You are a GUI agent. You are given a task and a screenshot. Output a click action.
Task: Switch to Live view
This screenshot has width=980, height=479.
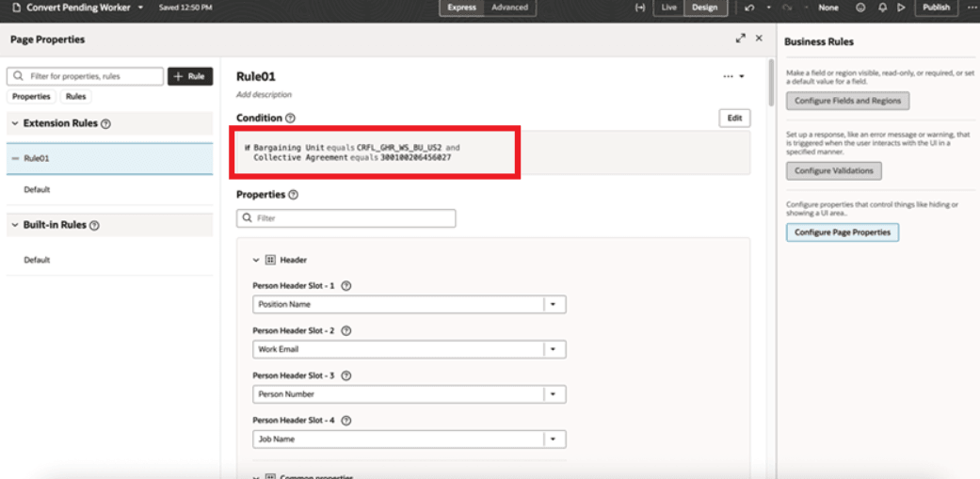(668, 8)
